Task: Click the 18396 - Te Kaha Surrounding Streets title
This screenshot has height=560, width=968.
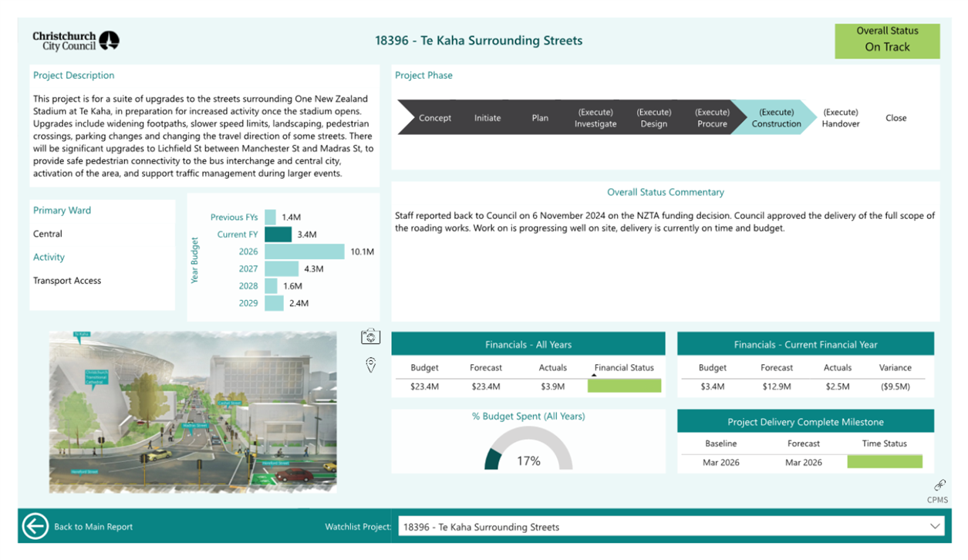Action: 479,40
